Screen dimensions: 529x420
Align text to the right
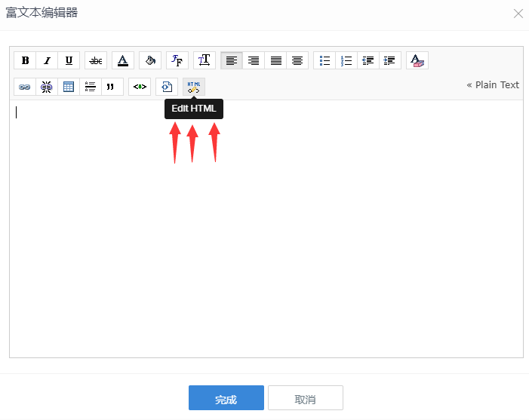coord(254,60)
